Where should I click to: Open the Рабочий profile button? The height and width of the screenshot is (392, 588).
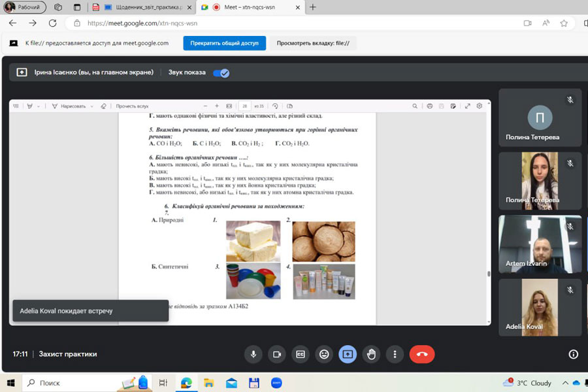click(25, 7)
